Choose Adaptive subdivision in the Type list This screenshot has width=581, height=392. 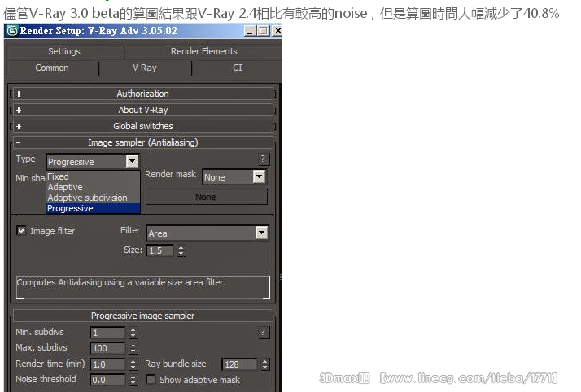point(93,198)
